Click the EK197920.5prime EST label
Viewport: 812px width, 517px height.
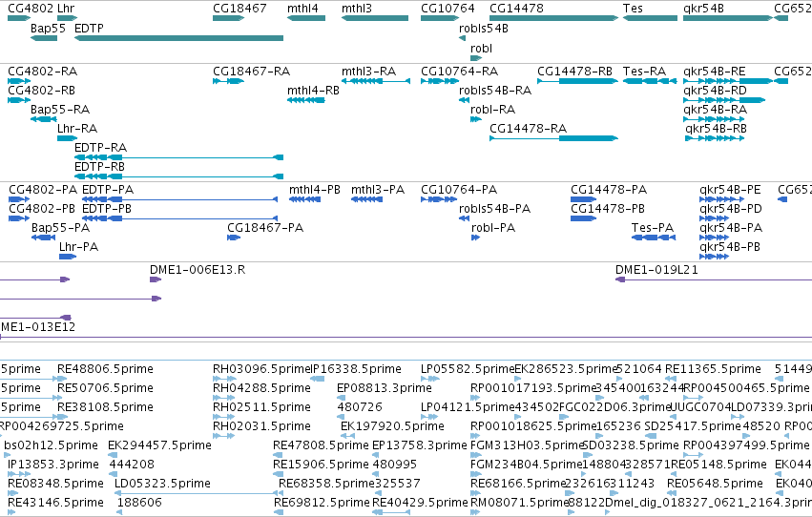[392, 426]
